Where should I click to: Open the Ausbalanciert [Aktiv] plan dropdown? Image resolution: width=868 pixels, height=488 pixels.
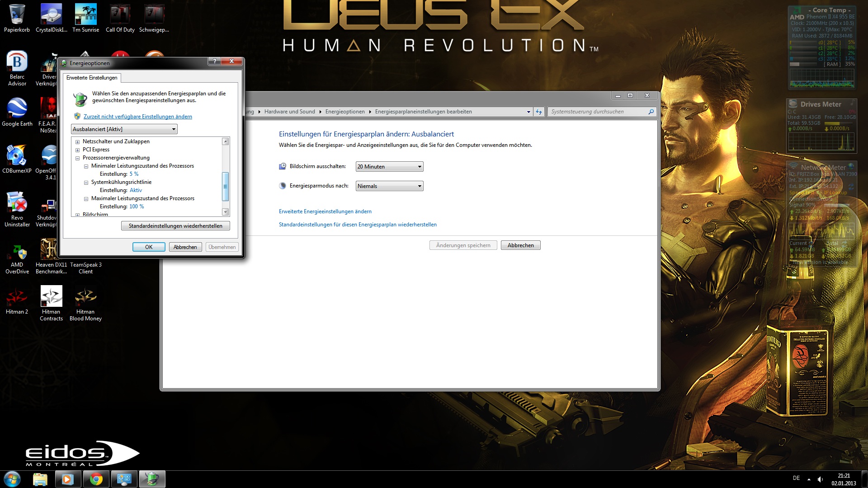[124, 129]
